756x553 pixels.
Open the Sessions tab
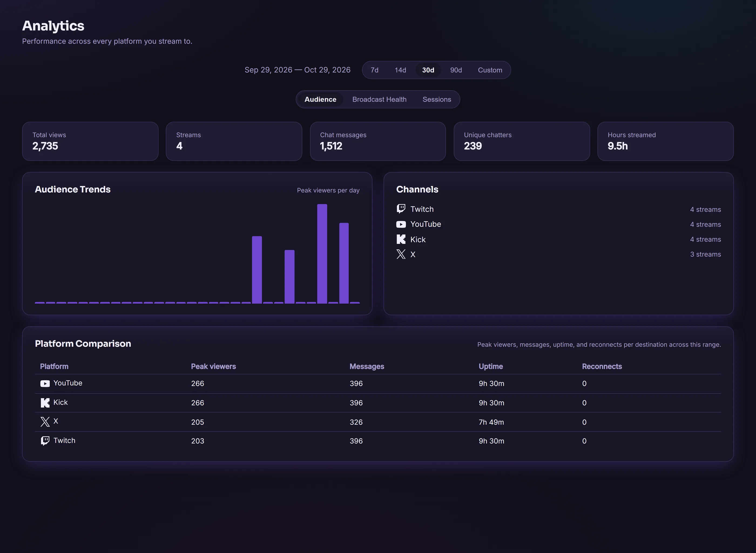tap(437, 99)
